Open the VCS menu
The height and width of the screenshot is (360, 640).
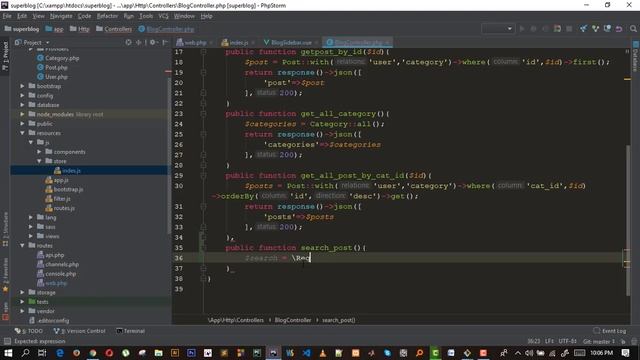[163, 16]
